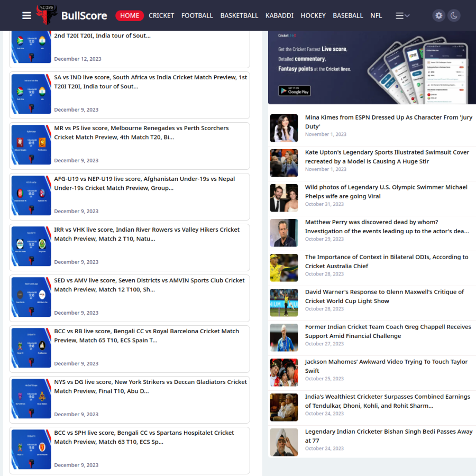The image size is (476, 476).
Task: Open Bilateral ODIs context article
Action: [x=387, y=261]
